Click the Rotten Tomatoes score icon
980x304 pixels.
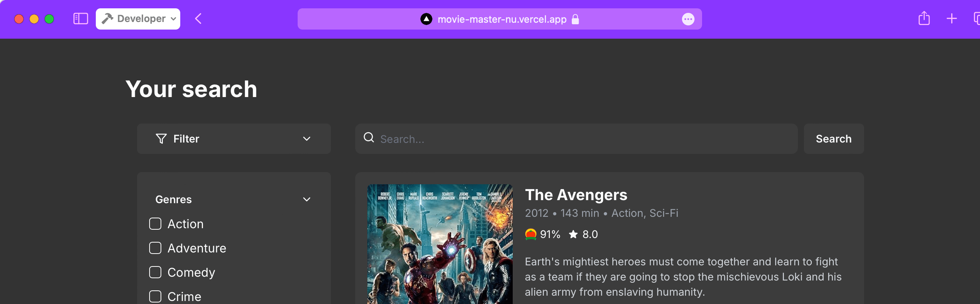pyautogui.click(x=531, y=234)
